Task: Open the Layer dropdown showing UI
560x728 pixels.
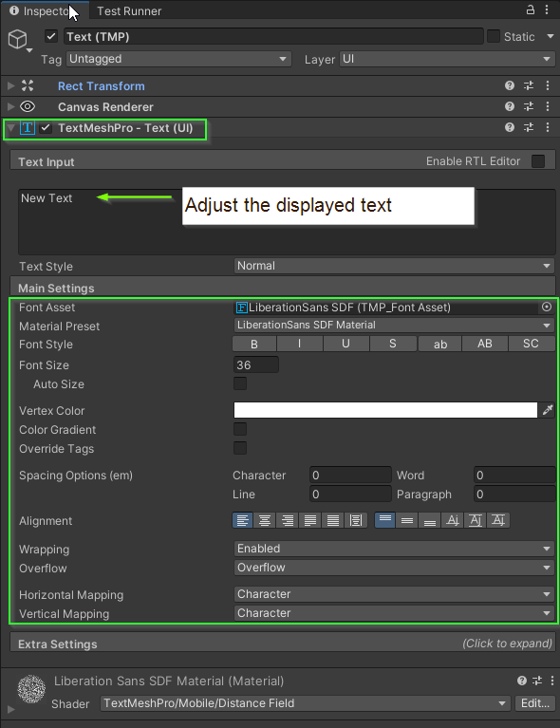Action: pyautogui.click(x=446, y=59)
